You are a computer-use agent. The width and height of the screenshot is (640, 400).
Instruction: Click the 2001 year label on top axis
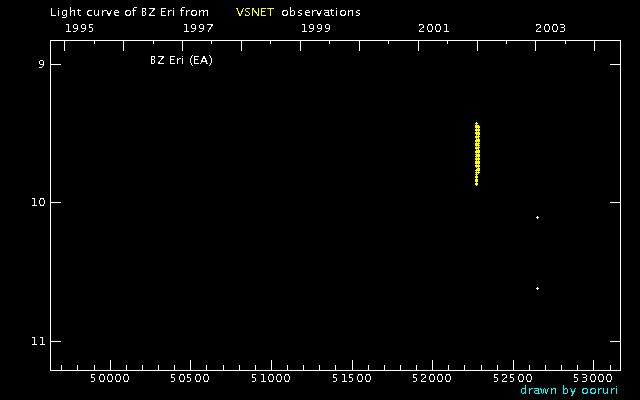[433, 28]
